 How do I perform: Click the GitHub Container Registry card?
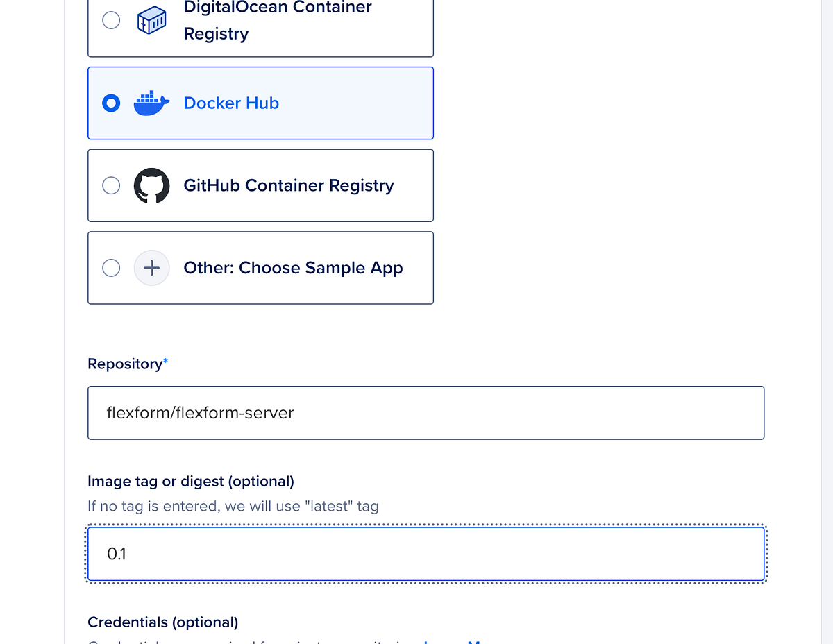point(260,185)
